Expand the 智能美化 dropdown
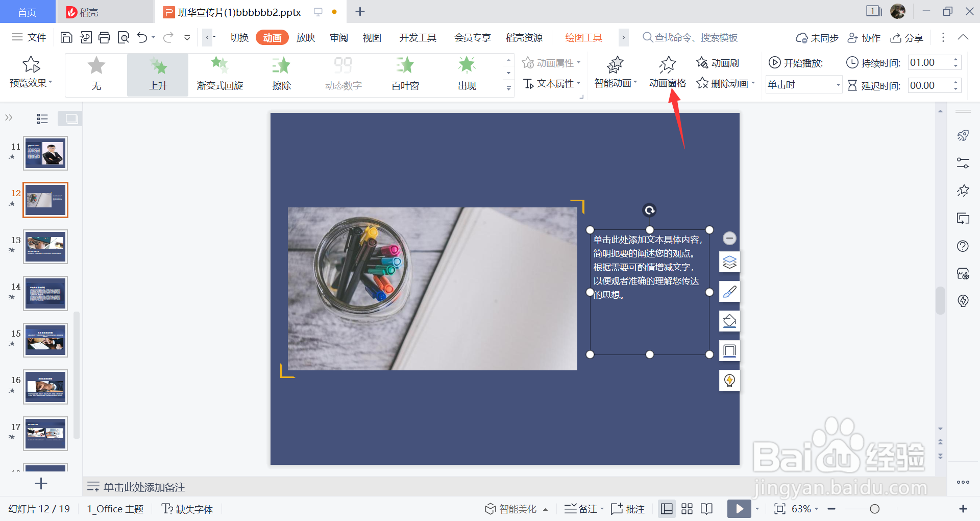Image resolution: width=980 pixels, height=521 pixels. coord(545,509)
